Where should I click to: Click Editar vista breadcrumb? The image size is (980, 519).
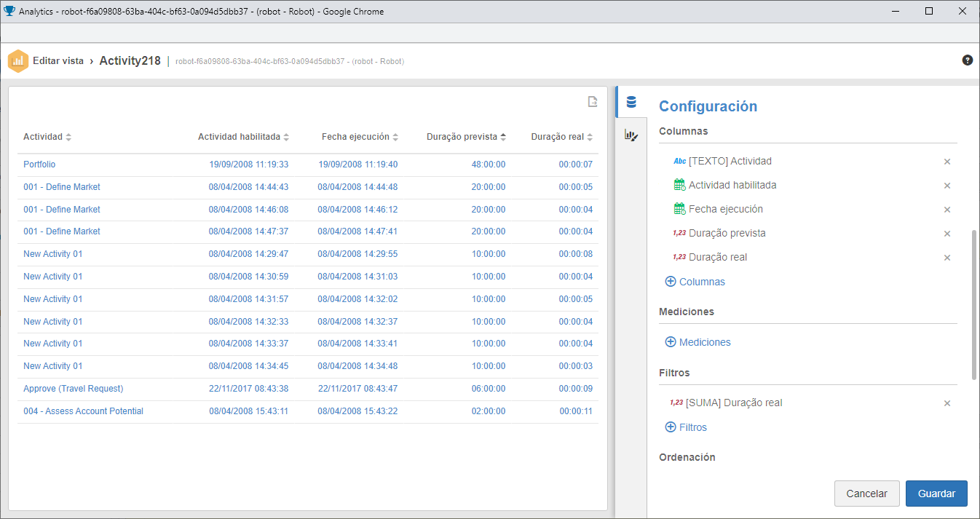coord(58,61)
